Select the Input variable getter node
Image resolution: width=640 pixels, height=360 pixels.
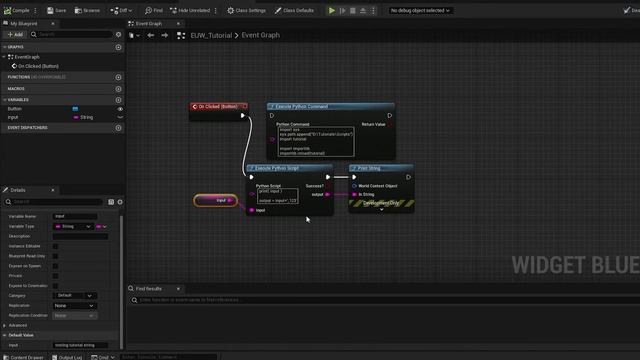pyautogui.click(x=216, y=200)
